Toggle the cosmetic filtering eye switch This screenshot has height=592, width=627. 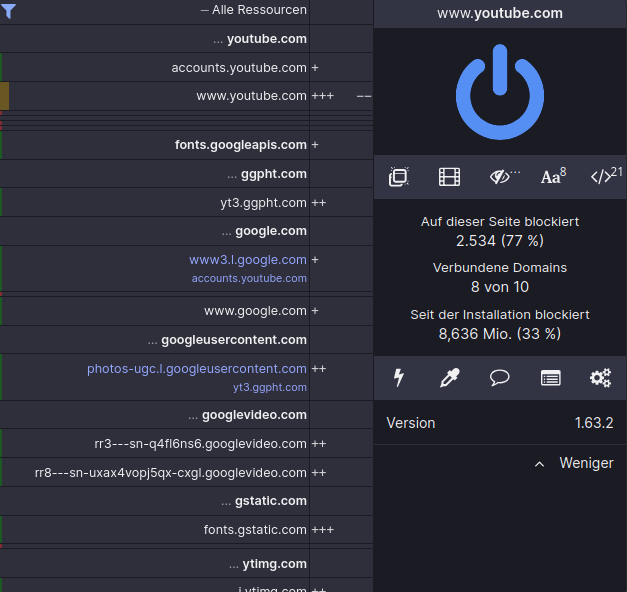503,176
